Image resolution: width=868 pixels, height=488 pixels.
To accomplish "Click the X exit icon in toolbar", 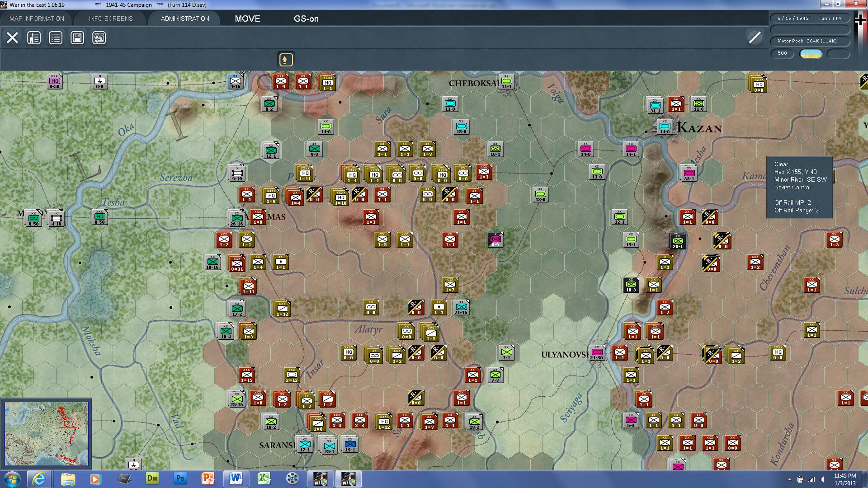I will tap(12, 38).
